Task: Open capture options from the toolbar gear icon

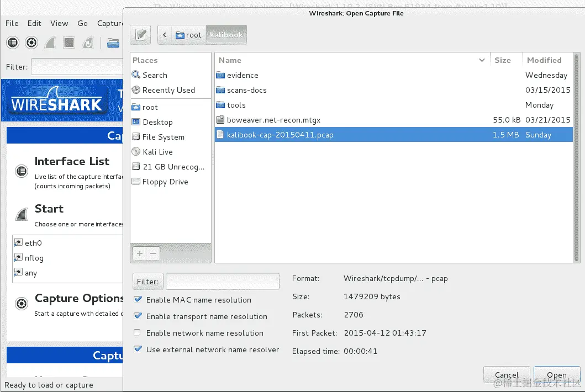Action: [x=31, y=43]
